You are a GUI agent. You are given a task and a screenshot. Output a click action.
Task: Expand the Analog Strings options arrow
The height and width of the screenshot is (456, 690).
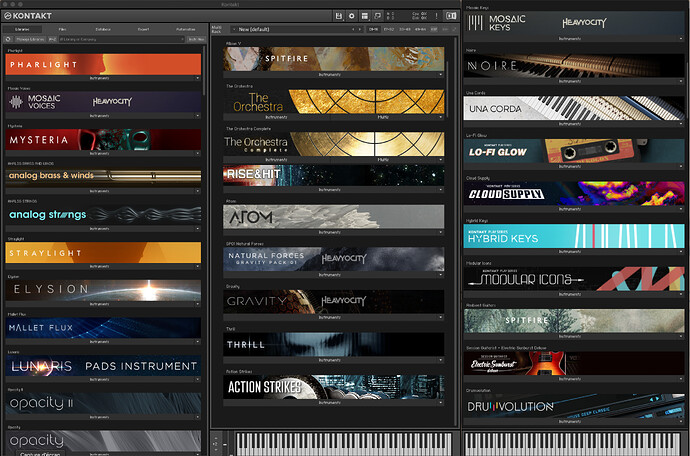pos(198,229)
